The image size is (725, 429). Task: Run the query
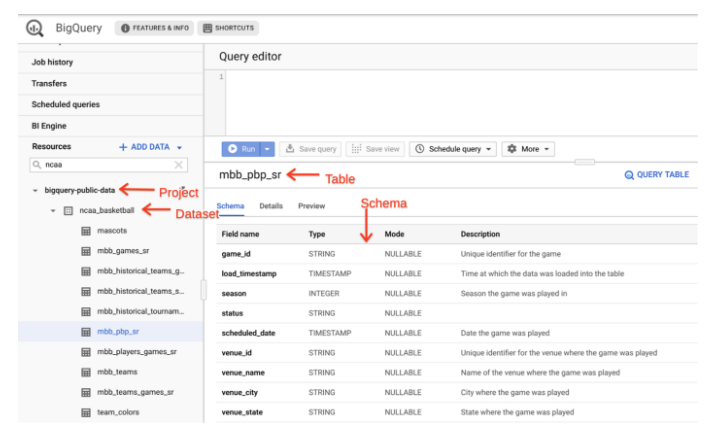coord(241,149)
